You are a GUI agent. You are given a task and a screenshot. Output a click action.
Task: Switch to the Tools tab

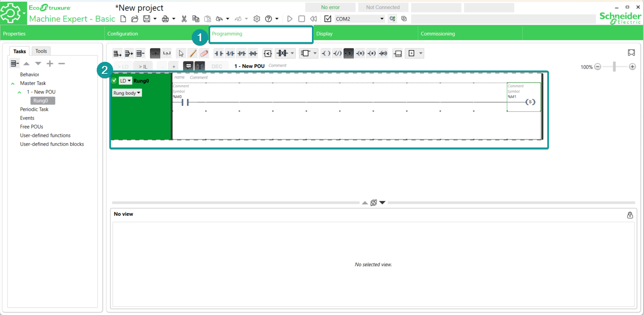point(41,51)
